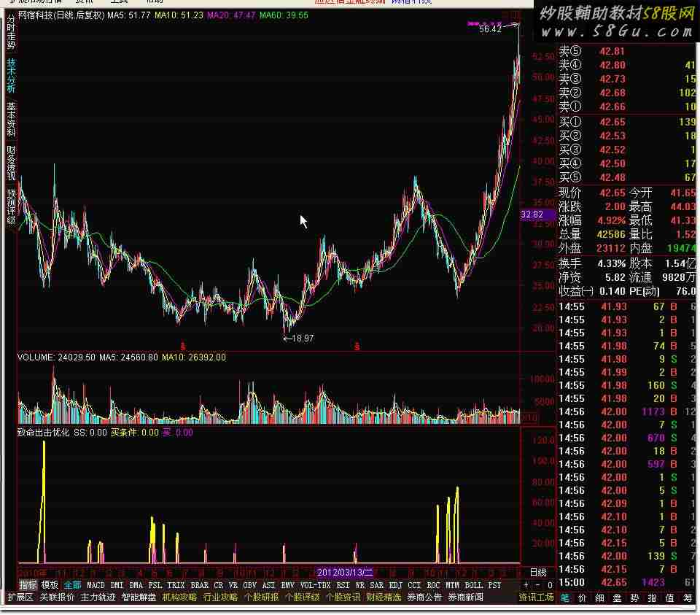
Task: Select the 指 index tab
Action: [x=652, y=598]
